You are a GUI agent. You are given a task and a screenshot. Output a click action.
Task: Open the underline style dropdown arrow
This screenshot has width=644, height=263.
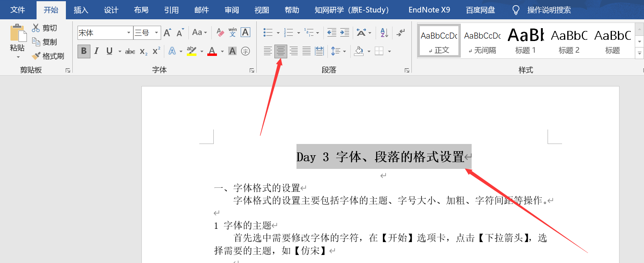pyautogui.click(x=120, y=51)
